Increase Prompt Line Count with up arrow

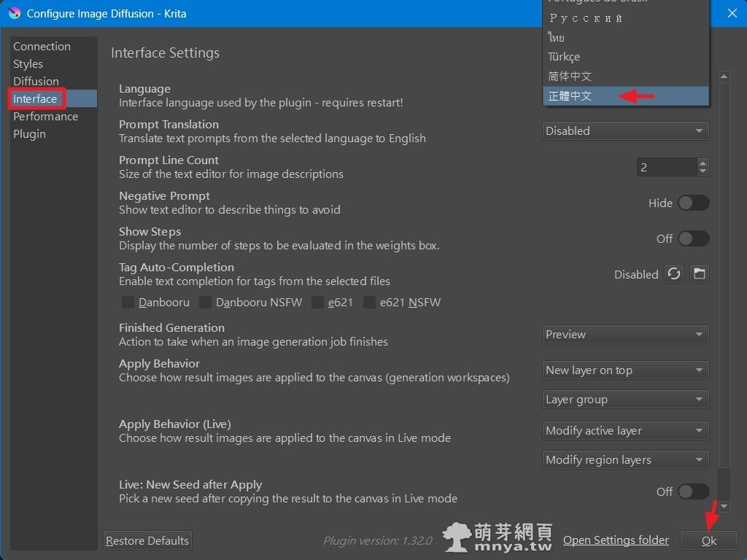(x=703, y=163)
